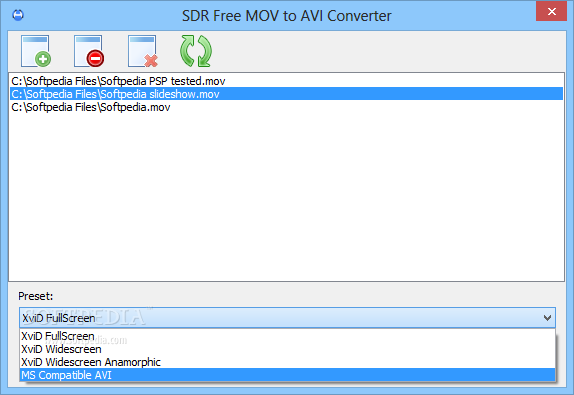Choose XviD FullScreen from the preset list
This screenshot has height=395, width=574.
click(287, 336)
